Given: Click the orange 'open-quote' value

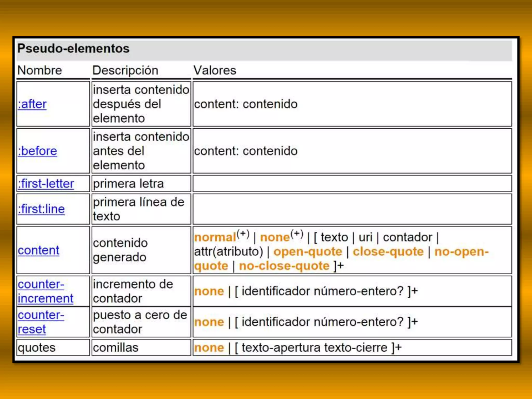Looking at the screenshot, I should point(308,251).
